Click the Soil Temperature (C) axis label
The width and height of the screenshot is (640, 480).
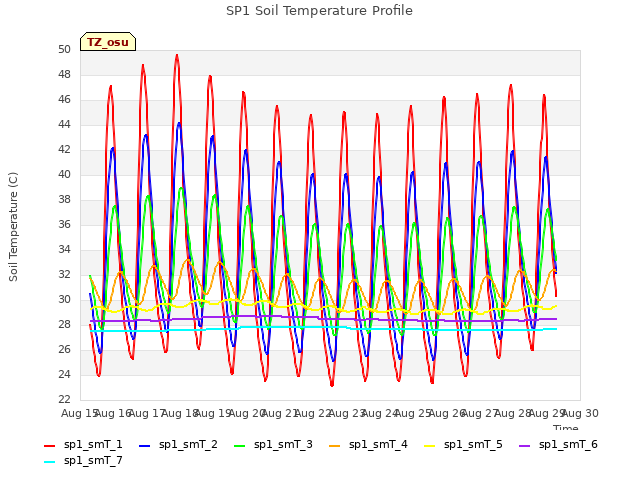[13, 227]
